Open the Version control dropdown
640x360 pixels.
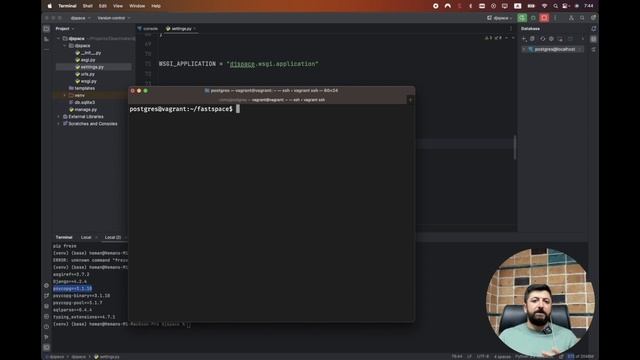tap(113, 18)
